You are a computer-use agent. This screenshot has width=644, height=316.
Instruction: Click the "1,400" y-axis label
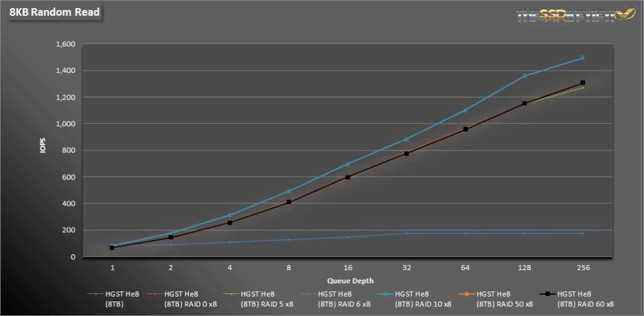pos(67,71)
